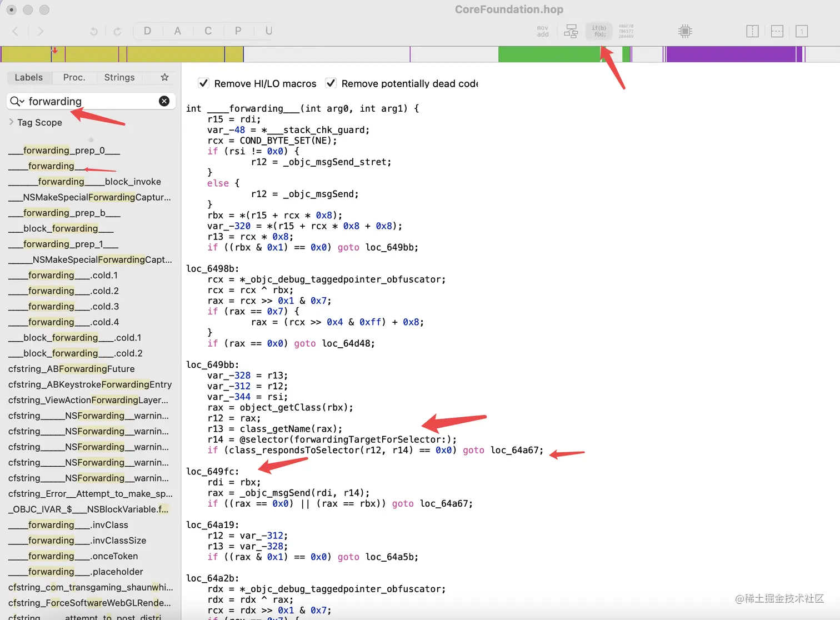
Task: Click the loc_649fc: label in code
Action: pos(213,471)
